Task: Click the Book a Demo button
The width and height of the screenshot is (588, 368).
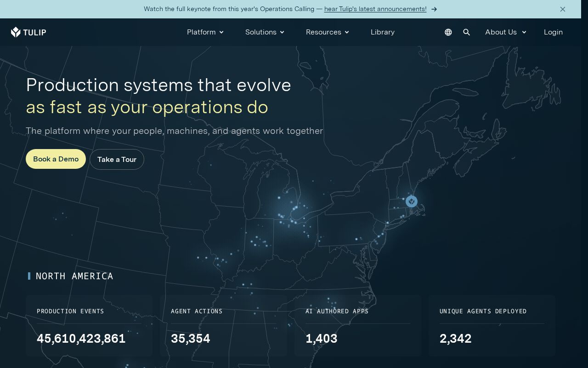Action: 56,159
